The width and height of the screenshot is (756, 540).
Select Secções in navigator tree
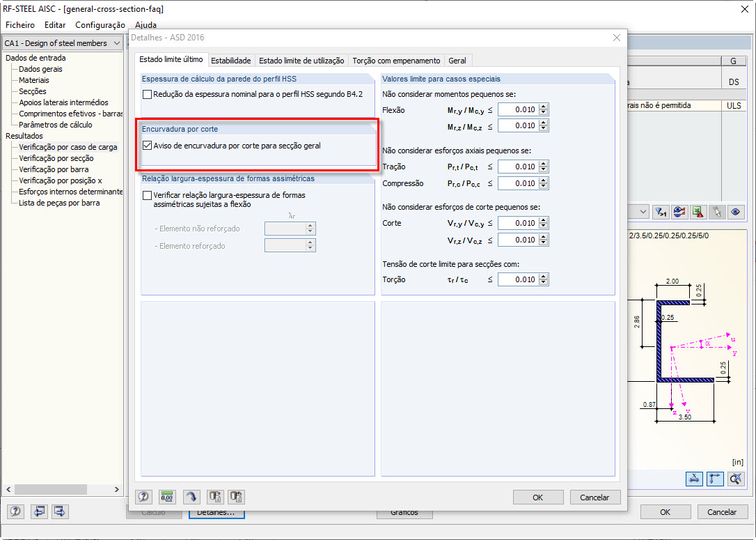(32, 91)
